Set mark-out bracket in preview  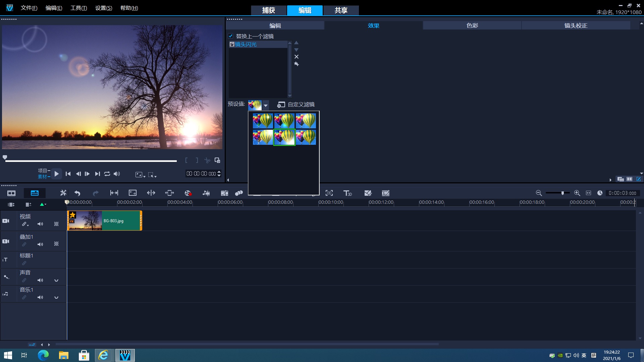197,160
